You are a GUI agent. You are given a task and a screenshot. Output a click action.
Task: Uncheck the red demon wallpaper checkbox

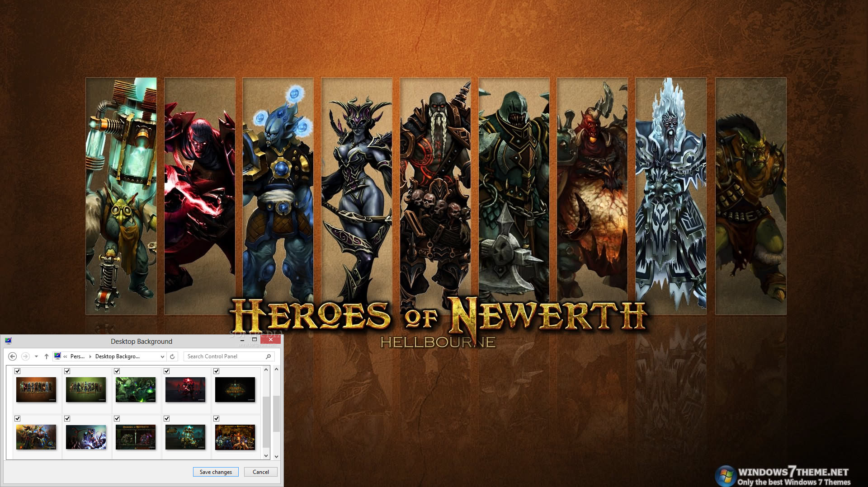pyautogui.click(x=166, y=371)
